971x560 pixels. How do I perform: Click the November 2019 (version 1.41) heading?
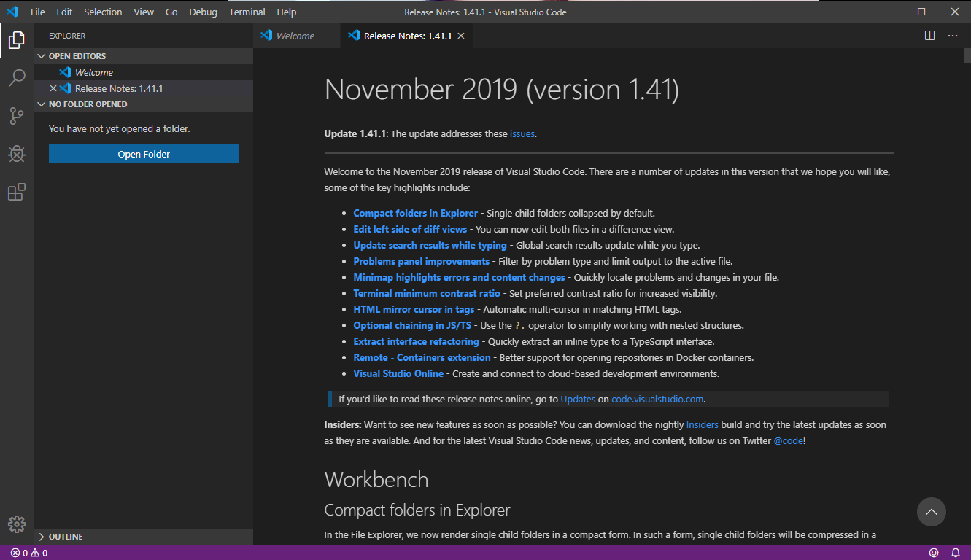[x=502, y=89]
